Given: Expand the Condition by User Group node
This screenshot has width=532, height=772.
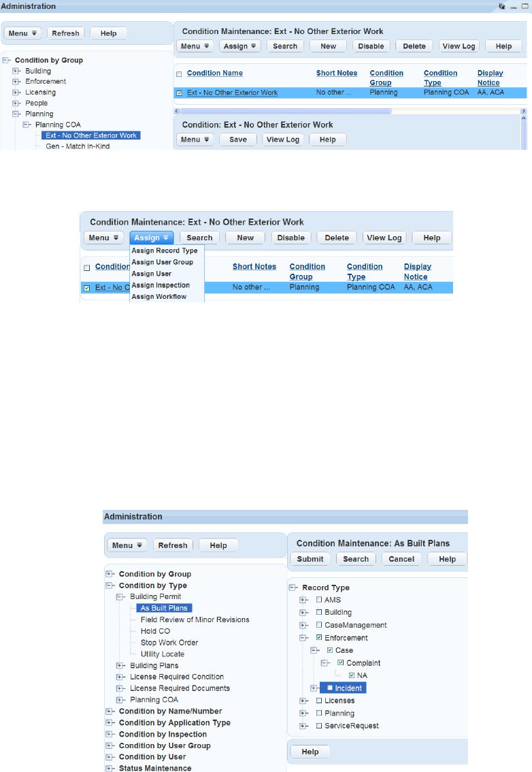Looking at the screenshot, I should 110,745.
